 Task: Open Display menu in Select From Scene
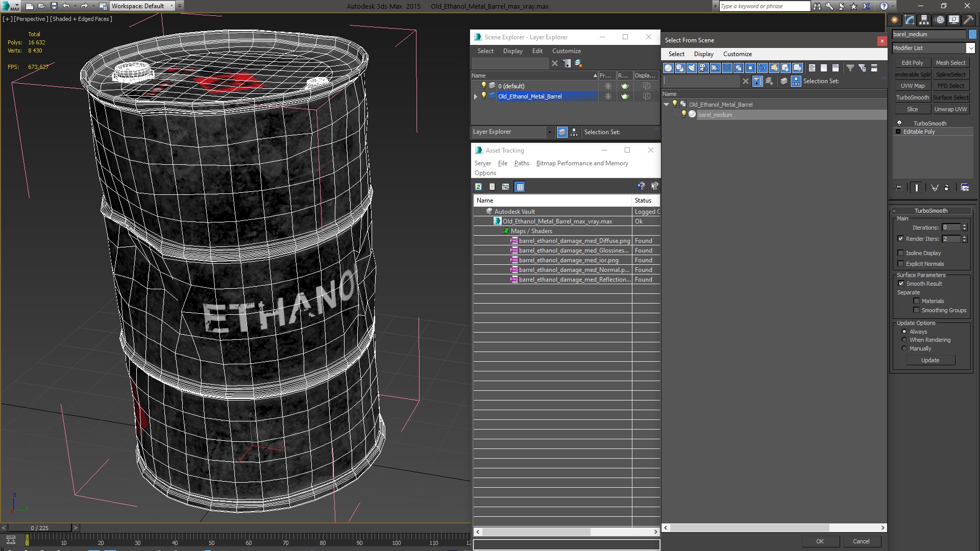click(703, 54)
